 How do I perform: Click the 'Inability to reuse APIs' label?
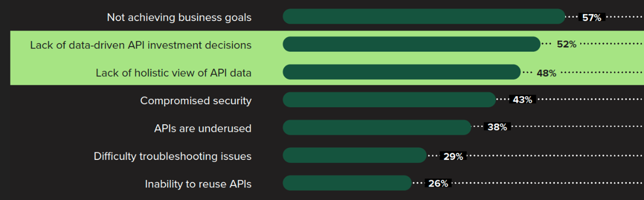(x=198, y=184)
